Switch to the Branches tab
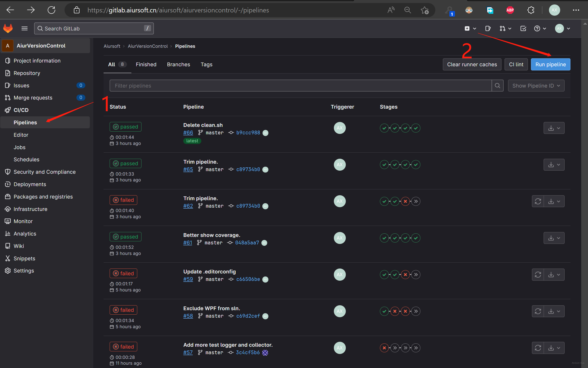The height and width of the screenshot is (368, 588). click(x=178, y=65)
